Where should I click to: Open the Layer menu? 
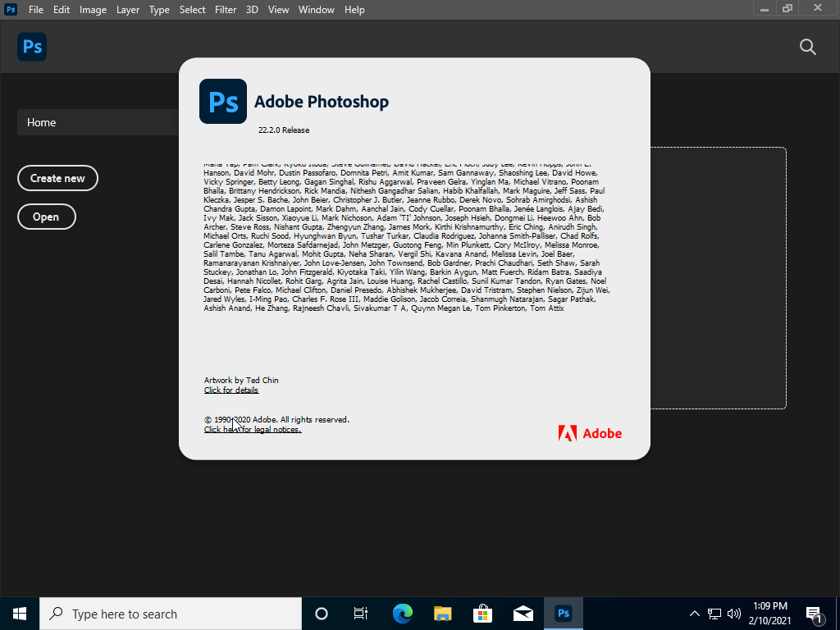pos(128,10)
